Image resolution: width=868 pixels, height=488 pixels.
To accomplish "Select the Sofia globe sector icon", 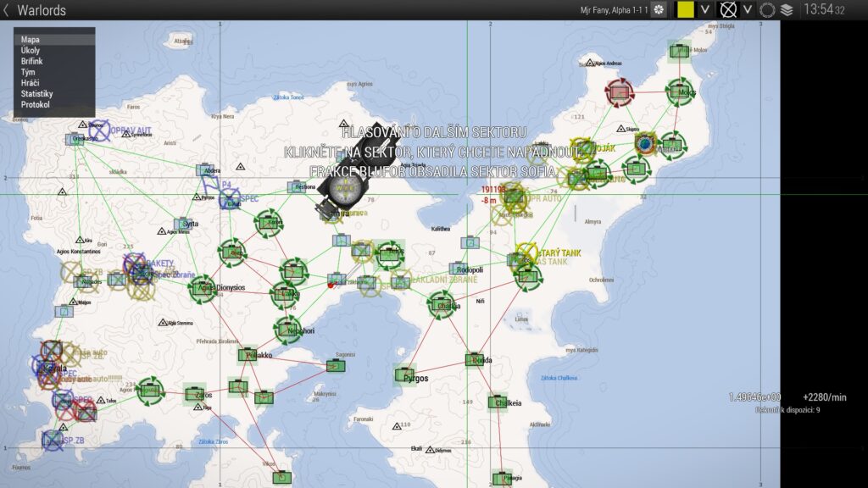I will tap(644, 144).
